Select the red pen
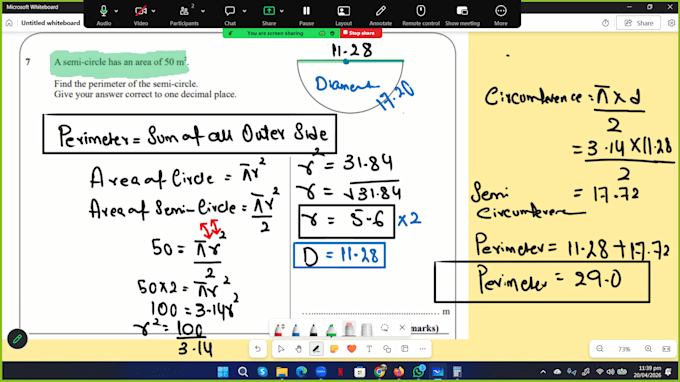 (x=279, y=330)
